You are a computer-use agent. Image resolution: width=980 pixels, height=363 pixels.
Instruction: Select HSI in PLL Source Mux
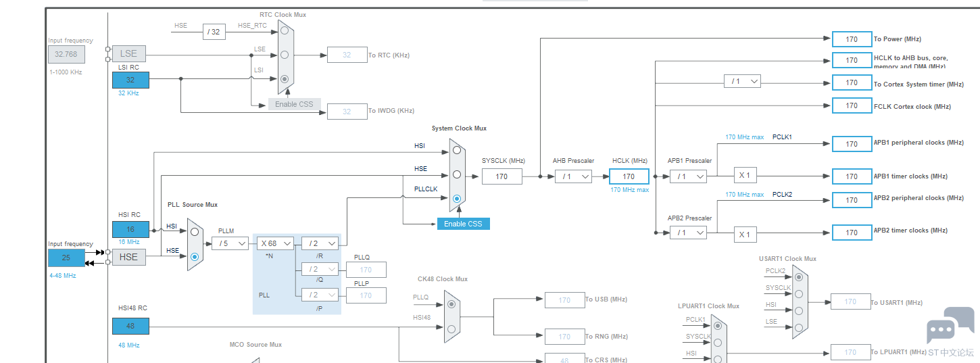(x=195, y=232)
